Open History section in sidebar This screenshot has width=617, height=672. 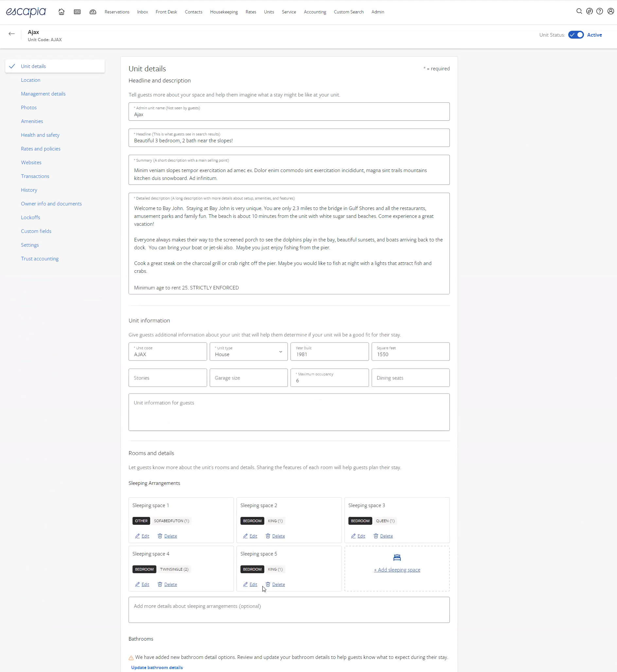point(29,190)
